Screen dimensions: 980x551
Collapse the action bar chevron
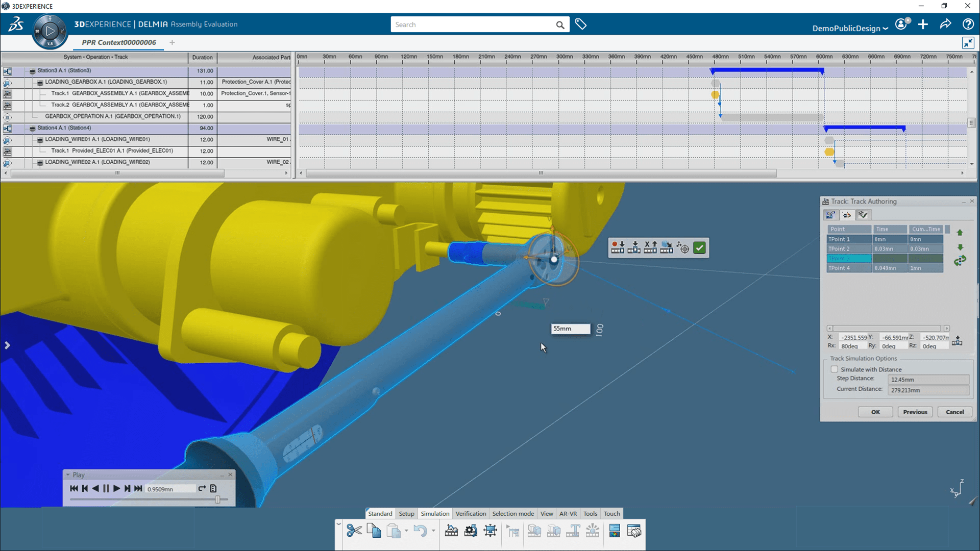tap(338, 524)
